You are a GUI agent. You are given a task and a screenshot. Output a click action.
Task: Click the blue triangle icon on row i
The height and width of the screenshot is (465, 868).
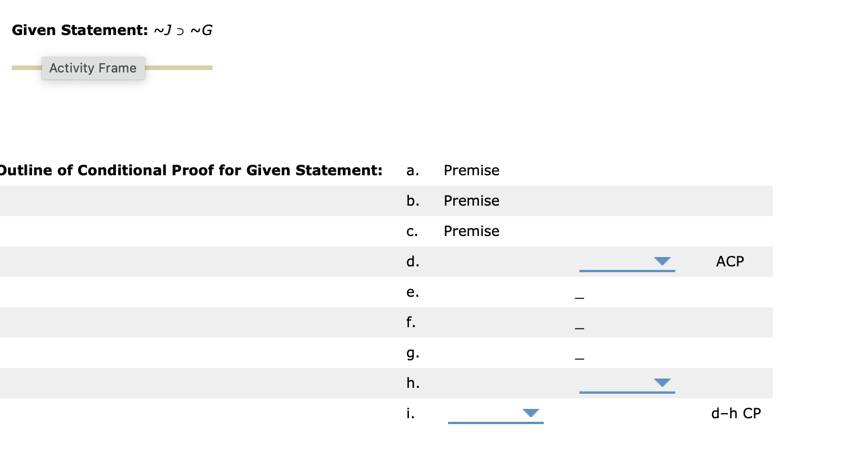[530, 412]
